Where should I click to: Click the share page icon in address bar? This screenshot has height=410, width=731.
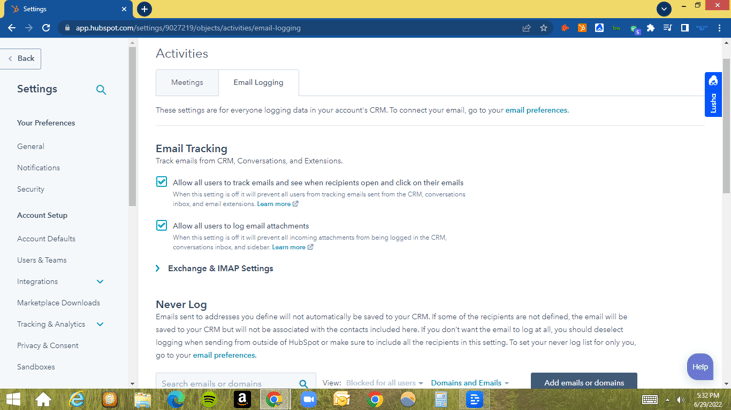526,28
